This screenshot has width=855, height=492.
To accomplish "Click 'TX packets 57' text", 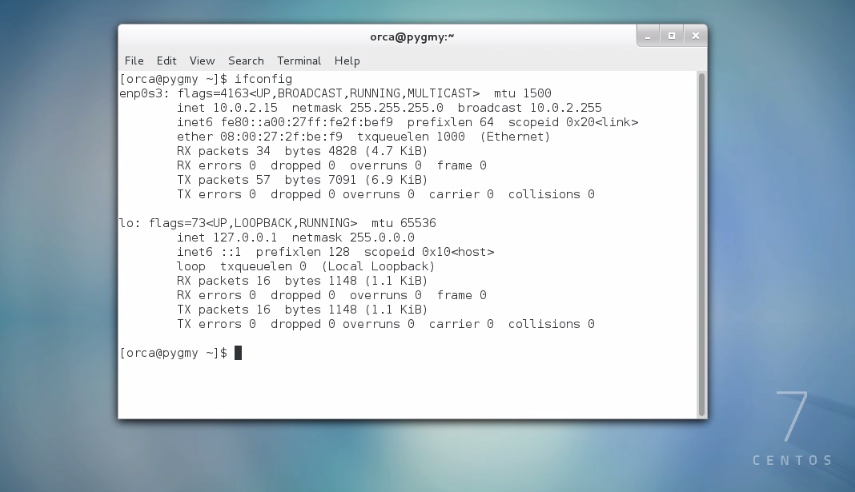I will [x=224, y=180].
